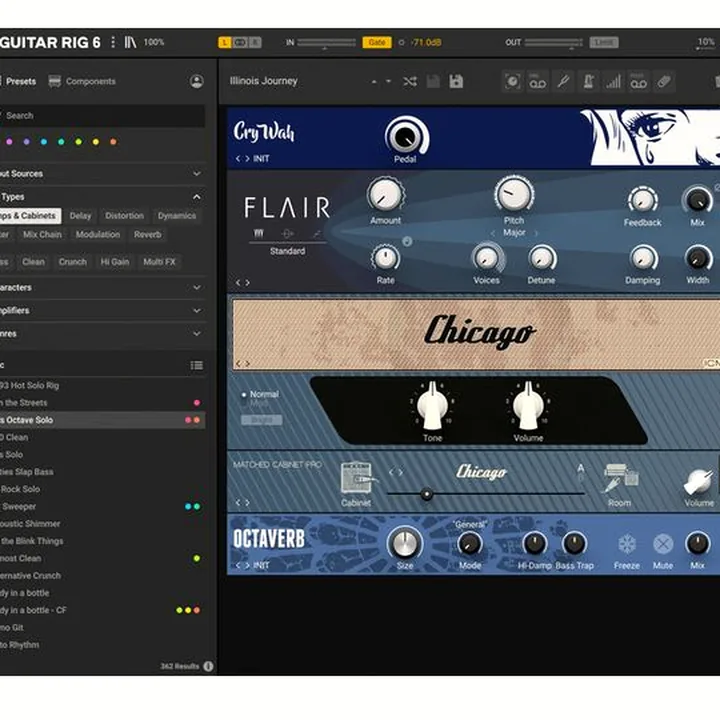720x720 pixels.
Task: Turn the CryWah Pedal knob
Action: click(406, 136)
